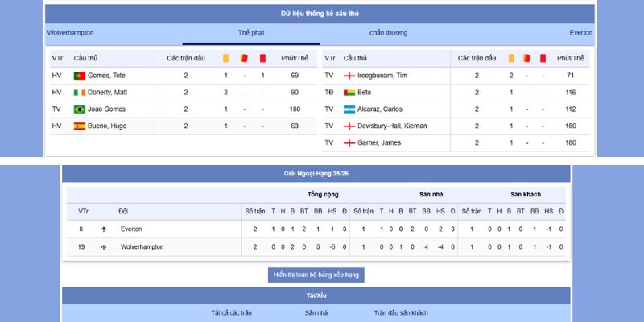The image size is (644, 322).
Task: Click the England flag beside Iroegbunam, Tim
Action: coord(349,76)
